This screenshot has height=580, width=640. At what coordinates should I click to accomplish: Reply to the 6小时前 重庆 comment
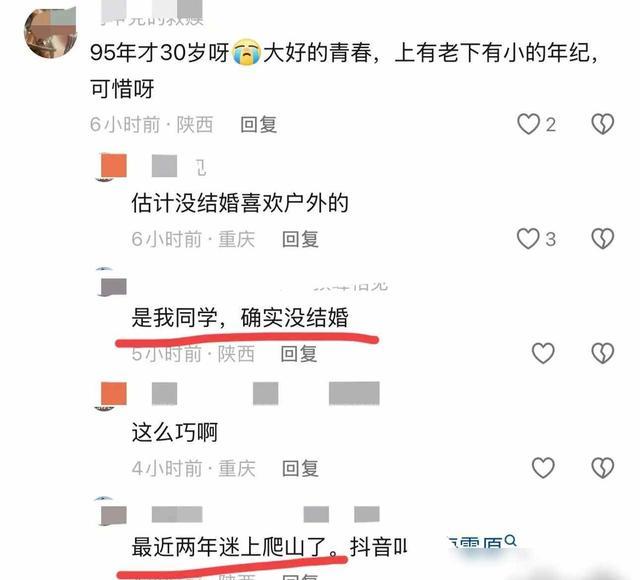point(300,239)
